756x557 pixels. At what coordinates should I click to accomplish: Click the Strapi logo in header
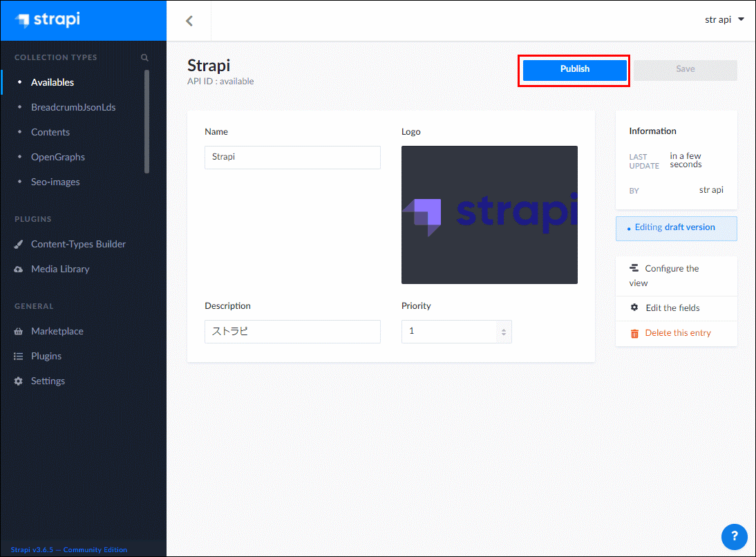point(48,20)
